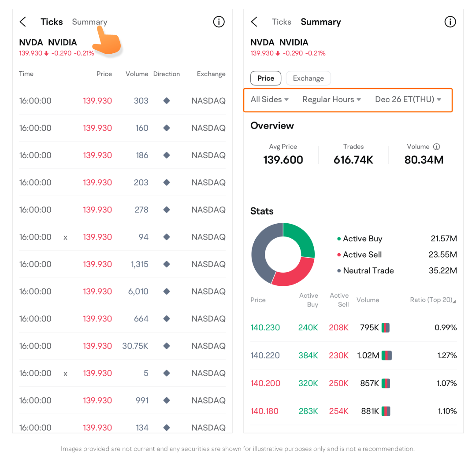The height and width of the screenshot is (462, 476).
Task: Open the Dec 26 ET(THU) date dropdown
Action: click(x=408, y=100)
